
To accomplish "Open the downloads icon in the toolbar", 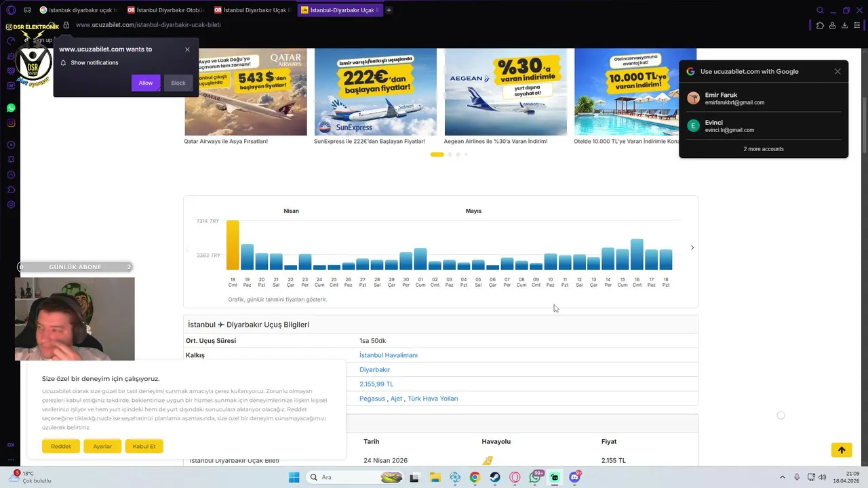I will (844, 25).
